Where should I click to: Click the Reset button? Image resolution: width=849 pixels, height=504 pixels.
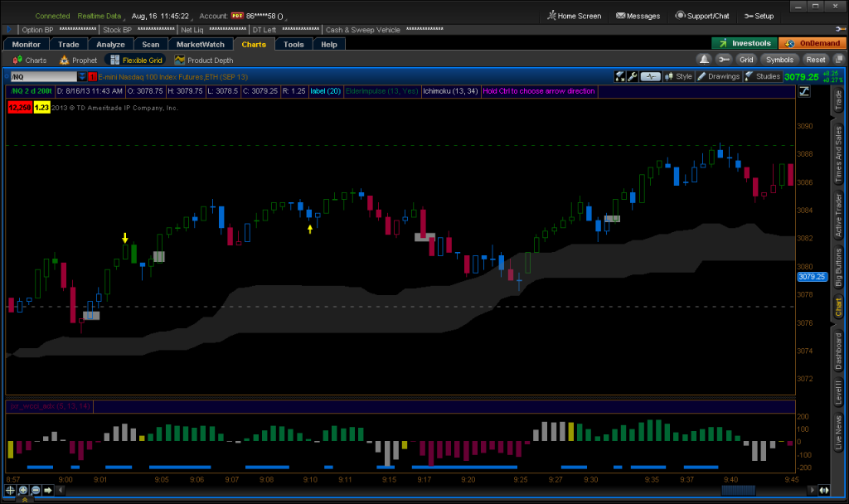pyautogui.click(x=816, y=60)
